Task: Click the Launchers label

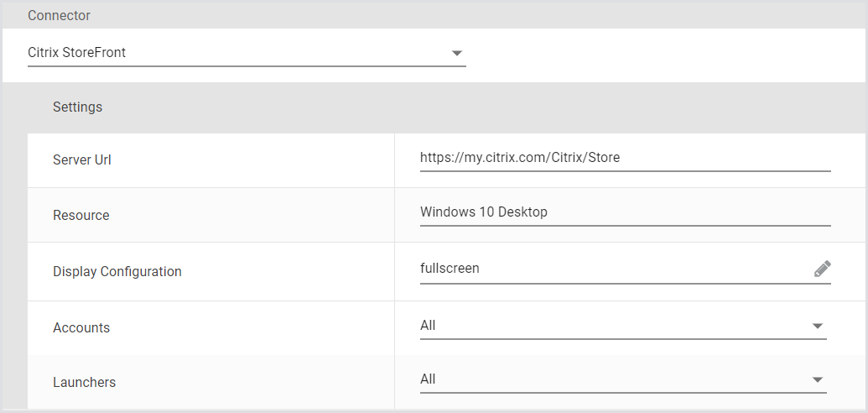Action: click(x=84, y=383)
